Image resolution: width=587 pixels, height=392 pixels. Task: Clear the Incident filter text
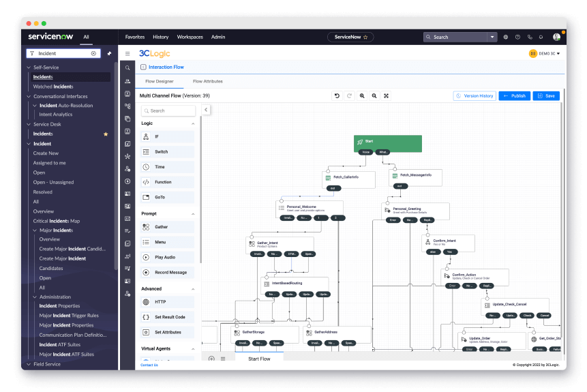93,54
